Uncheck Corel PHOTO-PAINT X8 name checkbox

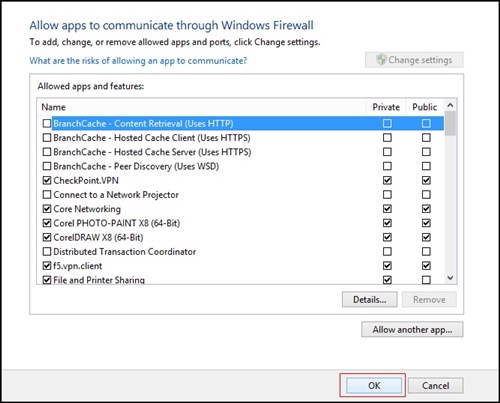[47, 223]
